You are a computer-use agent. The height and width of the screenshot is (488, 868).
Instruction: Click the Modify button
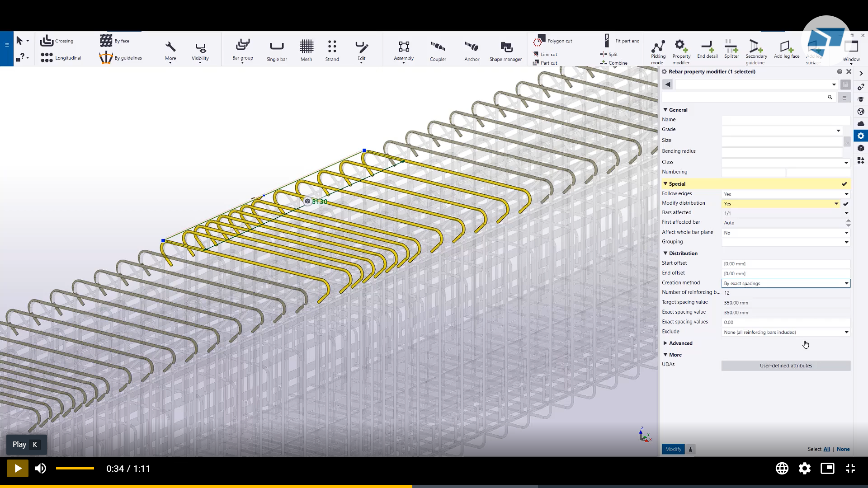(673, 449)
